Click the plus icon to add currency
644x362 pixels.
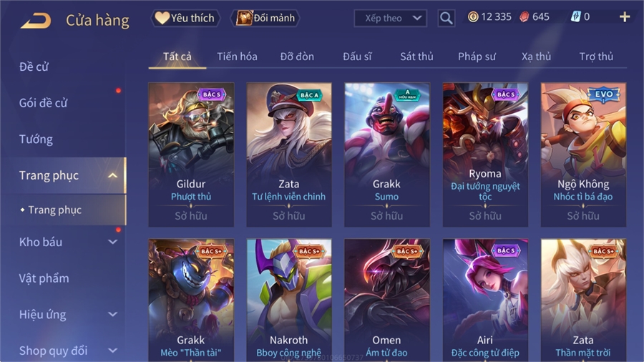coord(625,17)
